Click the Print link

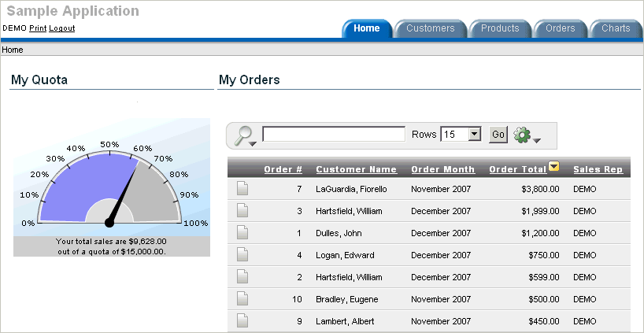(38, 28)
